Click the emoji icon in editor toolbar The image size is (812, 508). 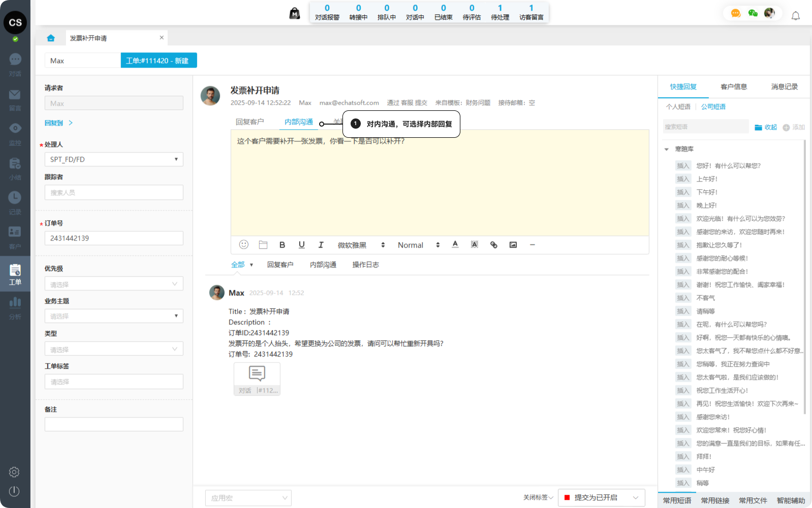tap(244, 245)
